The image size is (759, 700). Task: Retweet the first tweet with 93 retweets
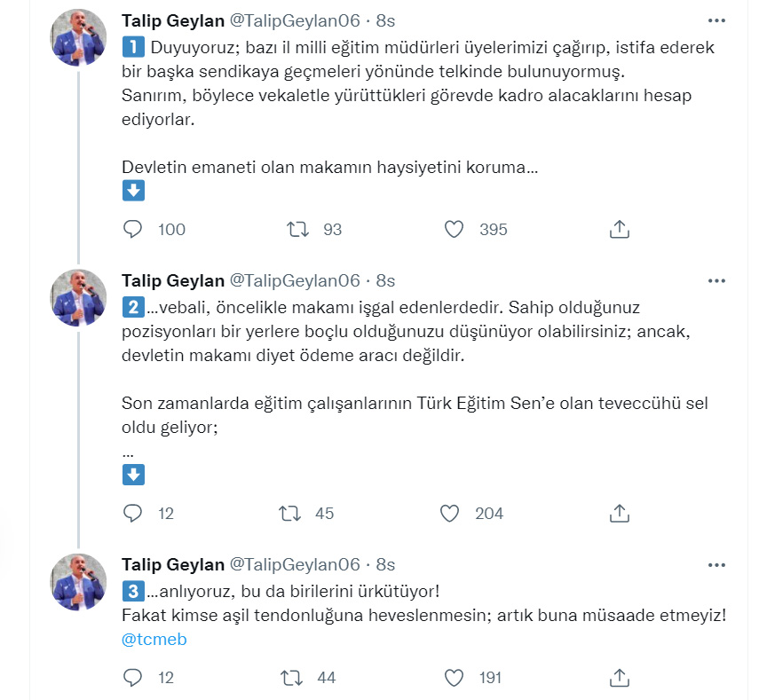coord(298,229)
